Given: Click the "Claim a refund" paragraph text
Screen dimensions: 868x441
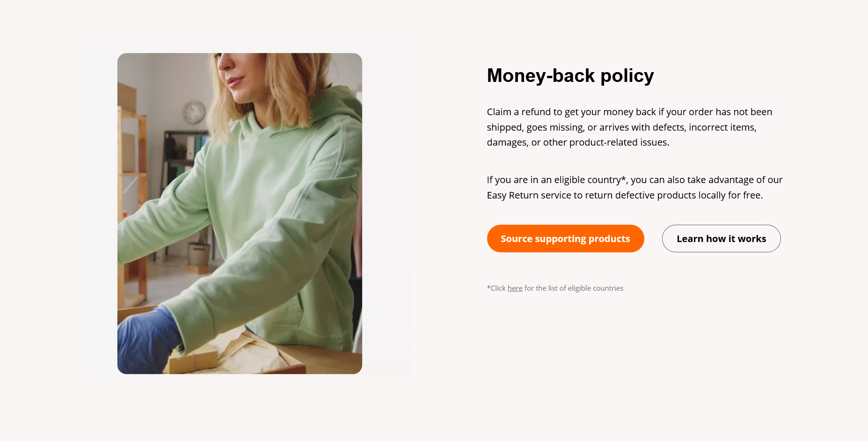Looking at the screenshot, I should pyautogui.click(x=629, y=127).
